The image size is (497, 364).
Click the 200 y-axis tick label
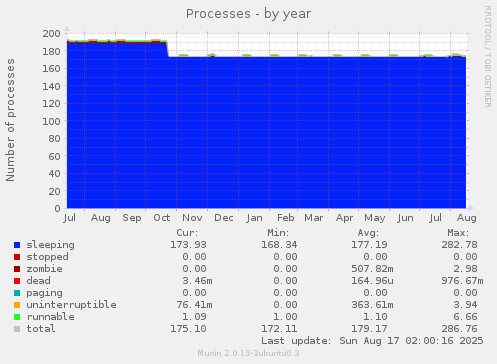(51, 33)
